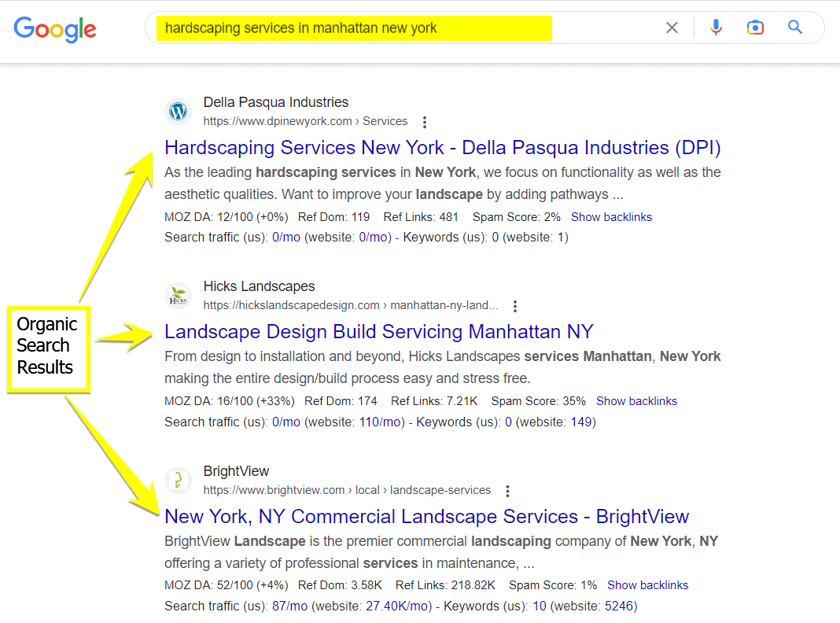
Task: Show backlinks for the Hicks Landscapes result
Action: click(x=636, y=401)
